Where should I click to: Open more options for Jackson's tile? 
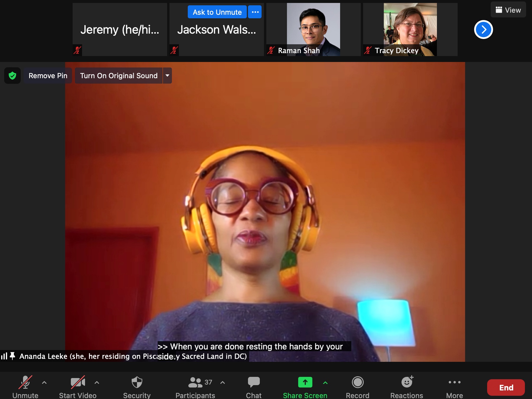coord(255,12)
